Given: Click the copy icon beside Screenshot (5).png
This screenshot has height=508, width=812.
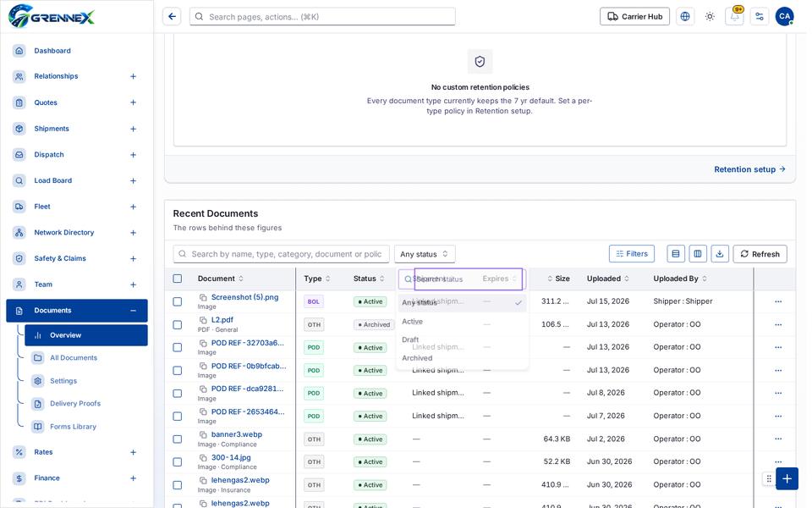Looking at the screenshot, I should (203, 297).
